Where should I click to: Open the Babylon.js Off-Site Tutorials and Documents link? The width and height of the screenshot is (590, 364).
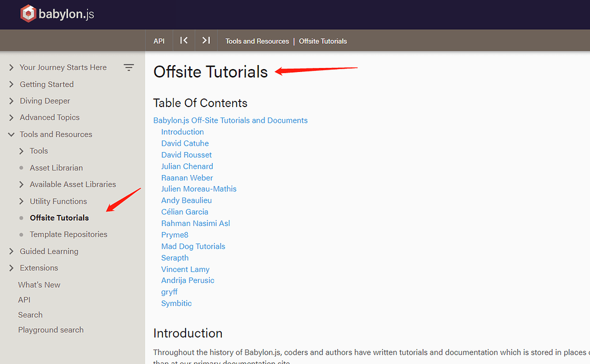[230, 120]
